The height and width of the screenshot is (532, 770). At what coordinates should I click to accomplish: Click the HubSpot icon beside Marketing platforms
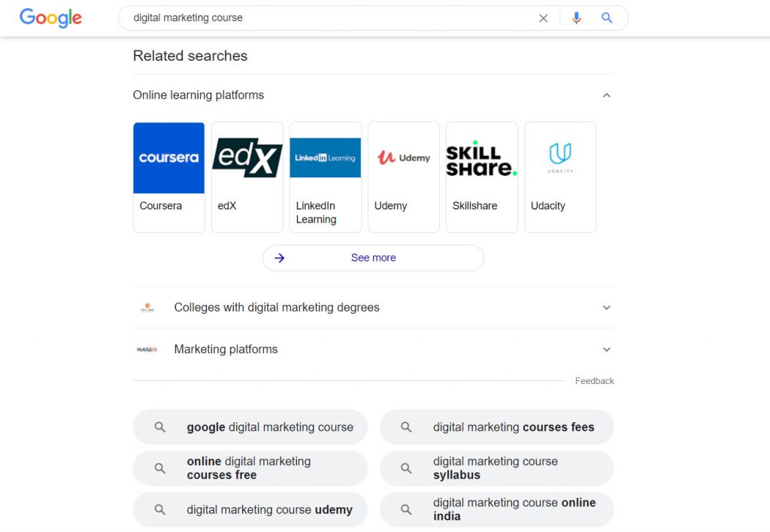pos(147,349)
